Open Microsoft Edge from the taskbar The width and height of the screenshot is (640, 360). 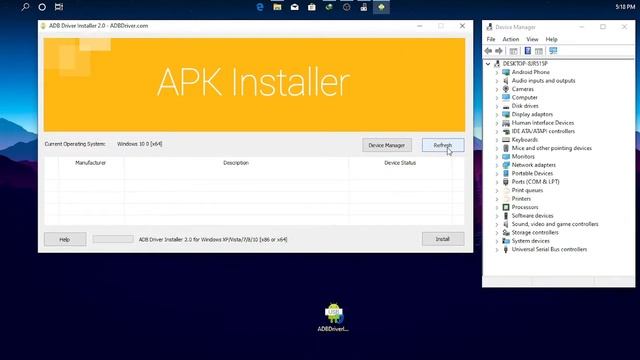coord(260,7)
